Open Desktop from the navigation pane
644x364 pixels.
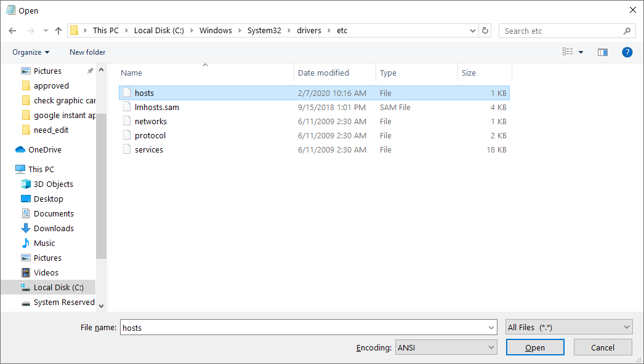(x=47, y=198)
